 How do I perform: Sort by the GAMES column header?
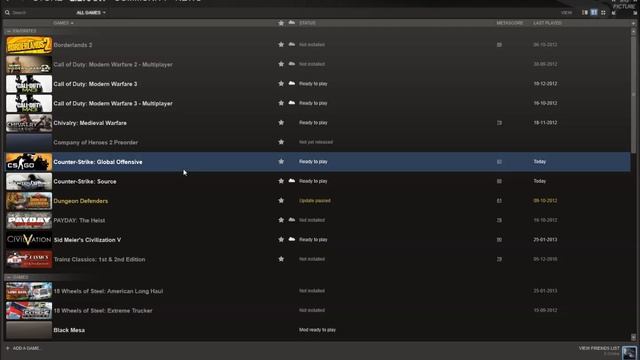coord(63,23)
